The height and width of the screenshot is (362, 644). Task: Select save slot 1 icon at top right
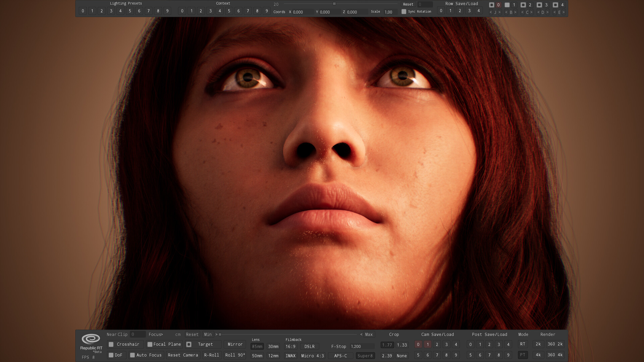[x=507, y=5]
